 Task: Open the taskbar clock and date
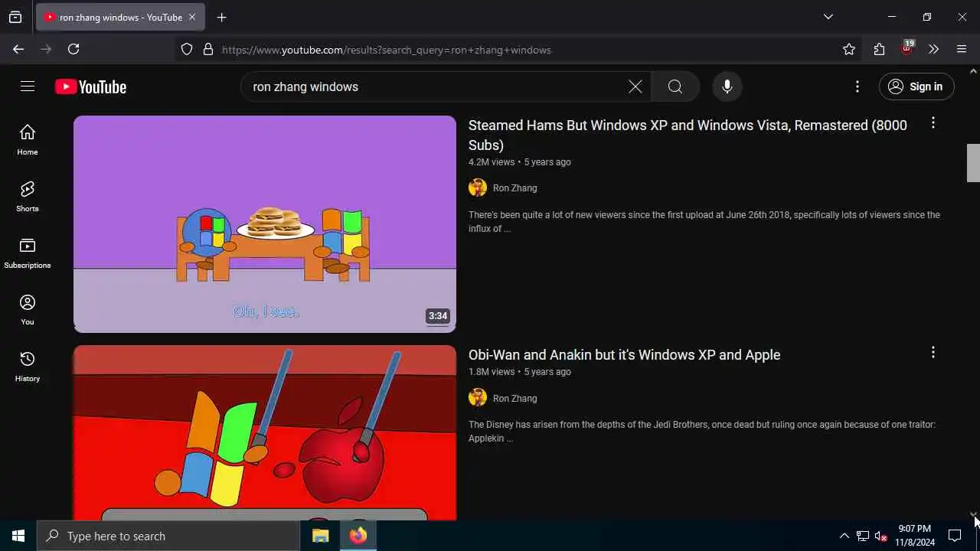[x=915, y=536]
